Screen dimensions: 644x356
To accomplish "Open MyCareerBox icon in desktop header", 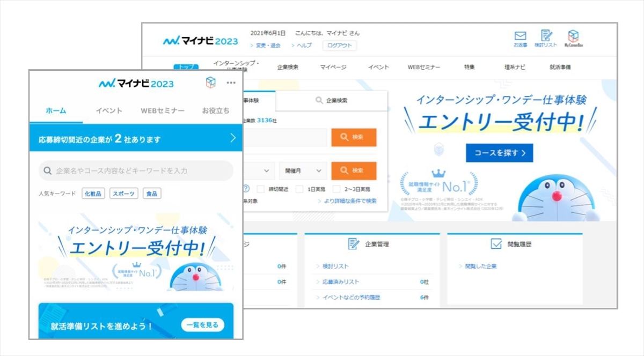I will (574, 39).
